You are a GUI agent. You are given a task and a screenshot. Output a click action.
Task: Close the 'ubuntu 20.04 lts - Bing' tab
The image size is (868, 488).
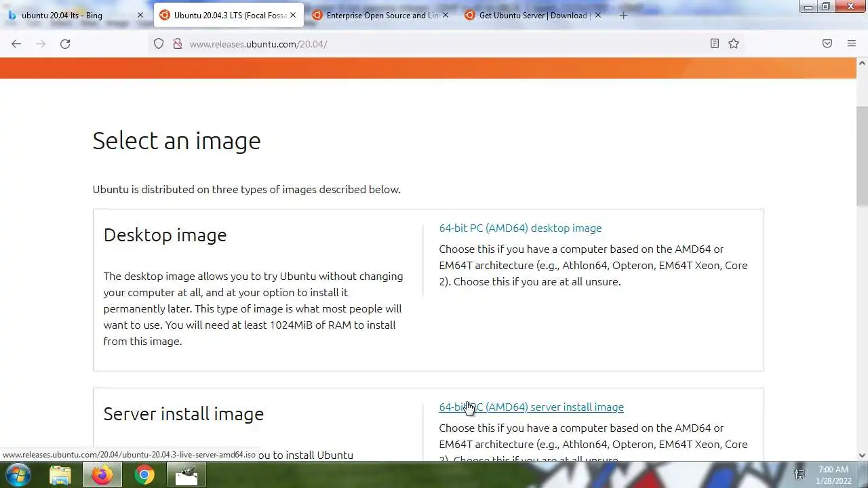tap(140, 15)
